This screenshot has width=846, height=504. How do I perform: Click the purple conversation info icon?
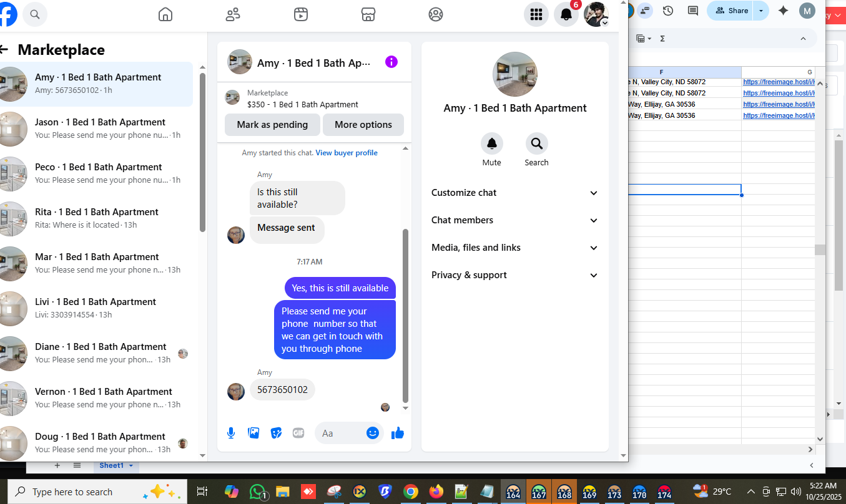(x=391, y=62)
